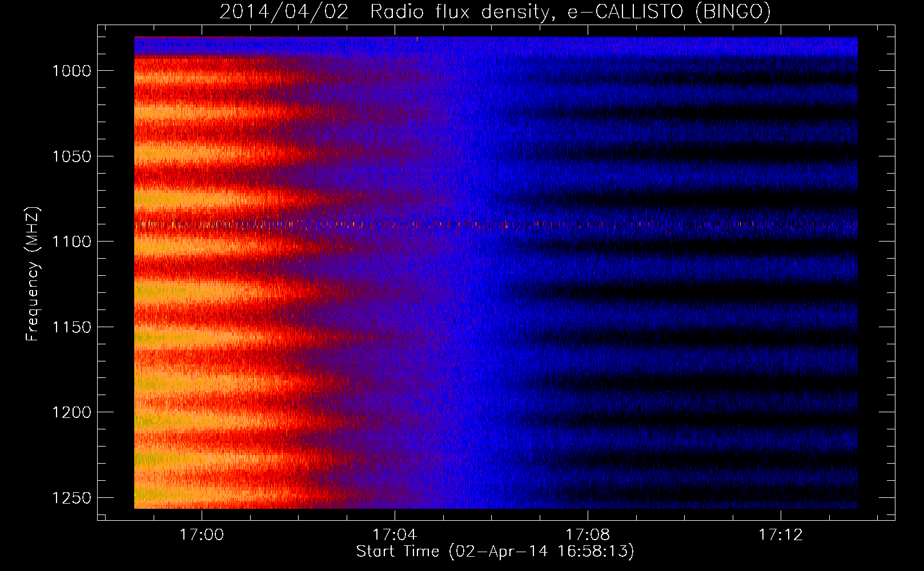Click the 17:00 time tick label
Viewport: 924px width, 571px height.
[x=202, y=535]
